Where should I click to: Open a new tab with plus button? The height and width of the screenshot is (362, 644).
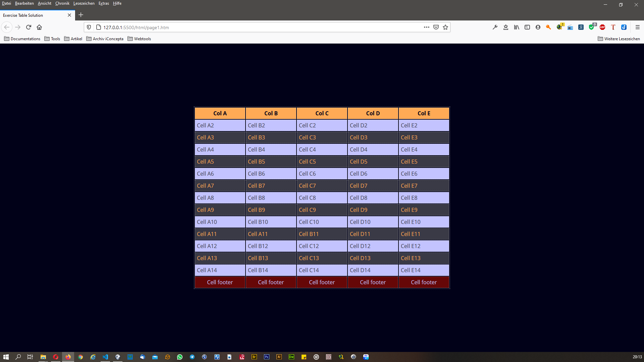click(x=81, y=15)
